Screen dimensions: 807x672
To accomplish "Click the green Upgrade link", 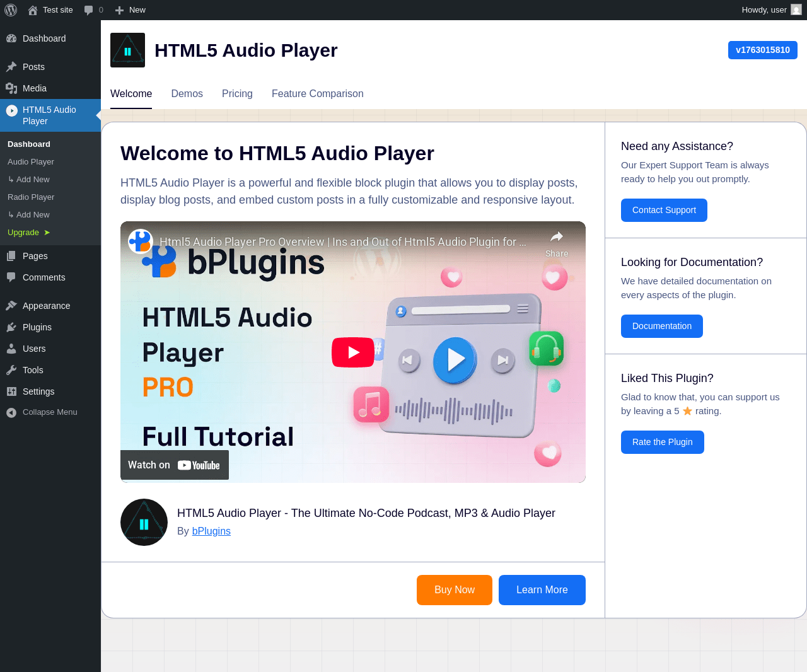I will (29, 233).
